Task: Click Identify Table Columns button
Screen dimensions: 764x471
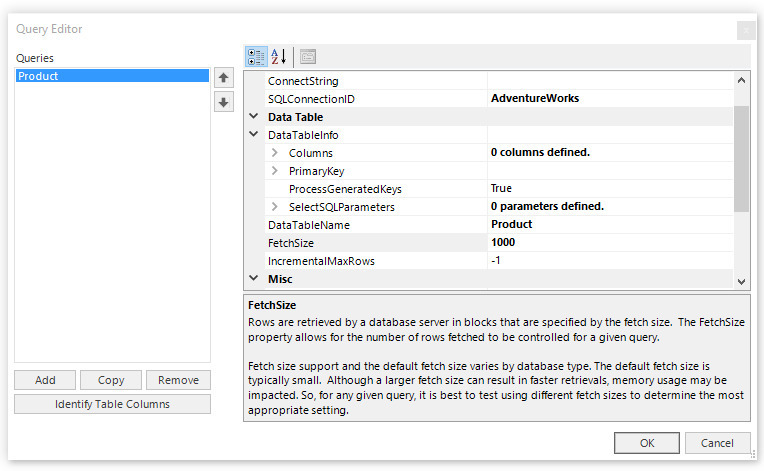Action: coord(113,404)
